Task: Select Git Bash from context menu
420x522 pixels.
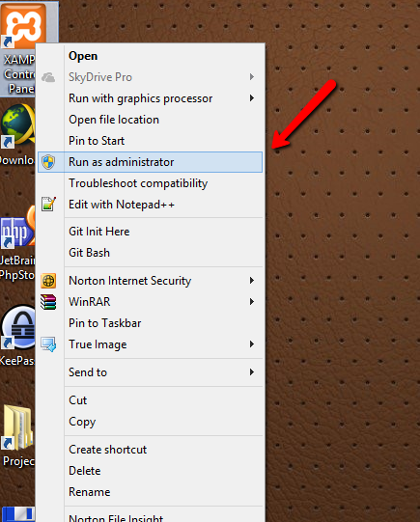Action: tap(89, 253)
